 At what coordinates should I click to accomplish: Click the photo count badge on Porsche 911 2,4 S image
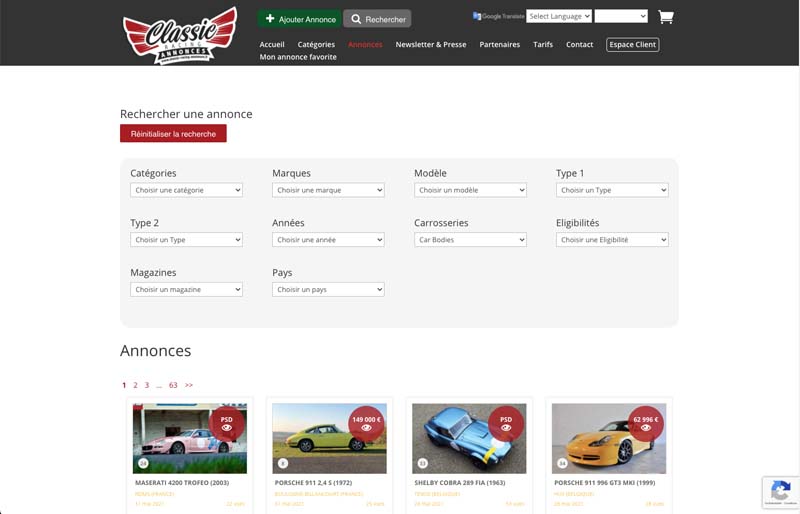pyautogui.click(x=283, y=463)
